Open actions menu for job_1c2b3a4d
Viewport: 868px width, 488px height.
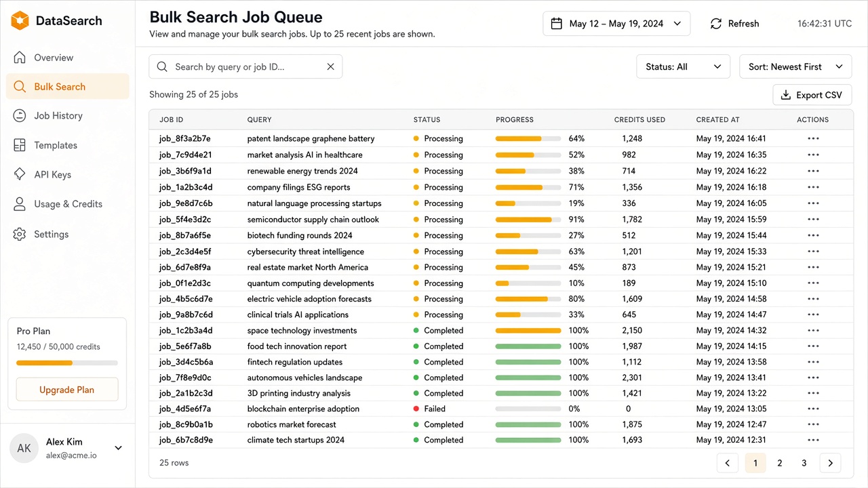pos(813,331)
